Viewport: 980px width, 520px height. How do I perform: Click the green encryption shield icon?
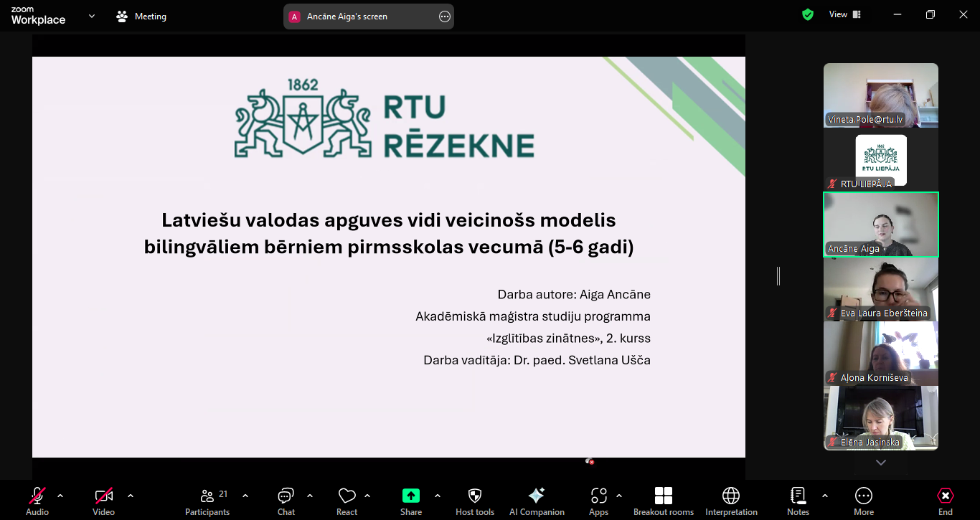coord(808,14)
